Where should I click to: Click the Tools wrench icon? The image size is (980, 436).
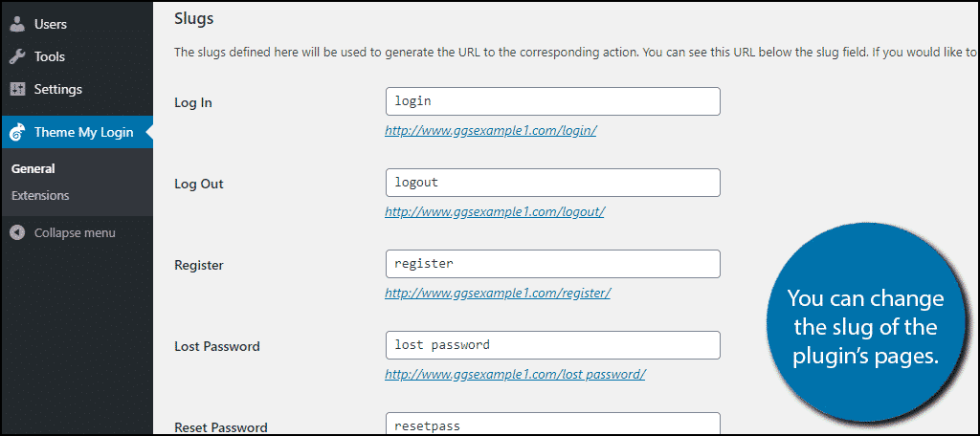click(17, 56)
